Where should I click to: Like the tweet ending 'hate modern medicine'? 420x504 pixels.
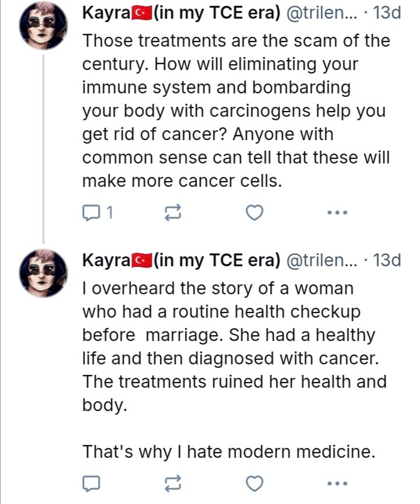point(254,483)
